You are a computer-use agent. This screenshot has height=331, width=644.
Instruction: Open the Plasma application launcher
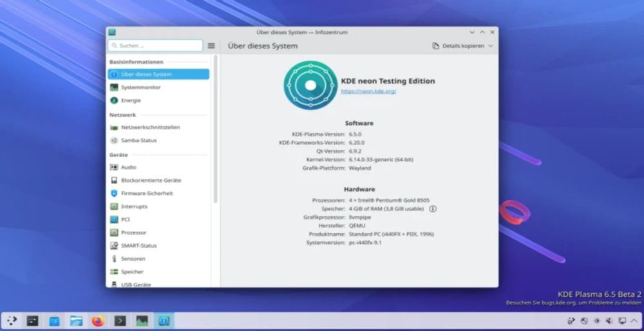pos(12,320)
